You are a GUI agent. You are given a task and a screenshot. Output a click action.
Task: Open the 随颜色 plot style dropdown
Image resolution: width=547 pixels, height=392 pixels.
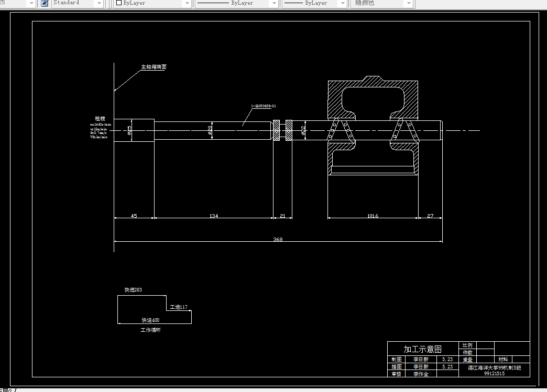[x=409, y=3]
